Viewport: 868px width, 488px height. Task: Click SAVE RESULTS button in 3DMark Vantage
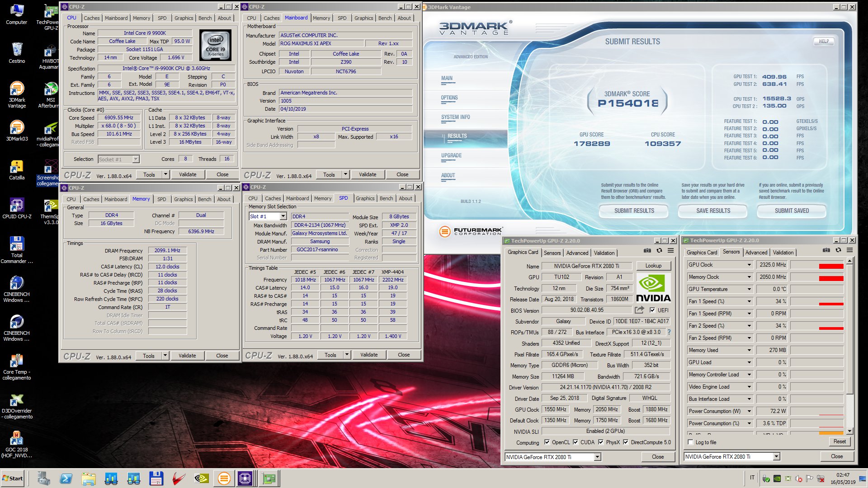[713, 211]
